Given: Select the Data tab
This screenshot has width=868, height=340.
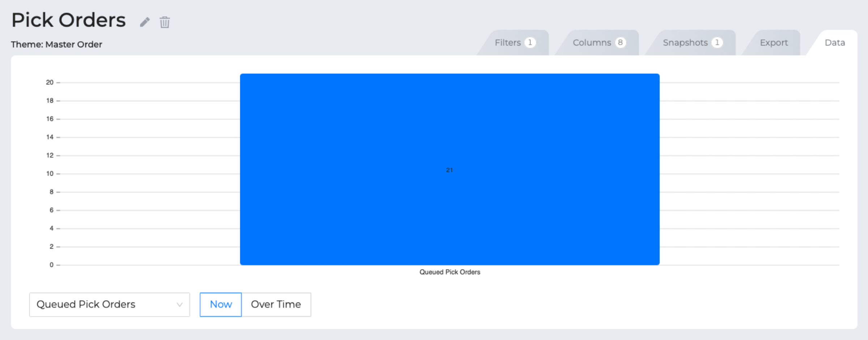Looking at the screenshot, I should (834, 43).
